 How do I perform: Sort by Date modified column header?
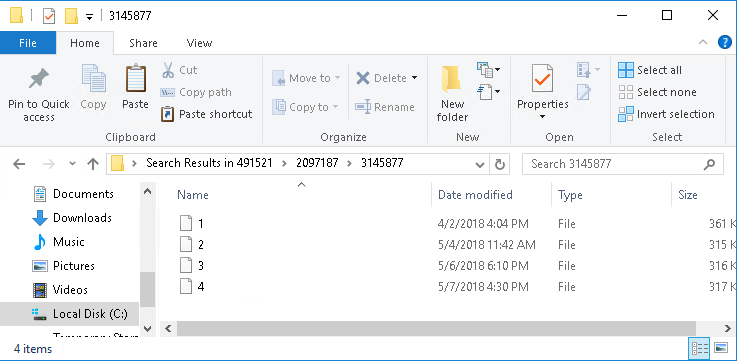[475, 195]
